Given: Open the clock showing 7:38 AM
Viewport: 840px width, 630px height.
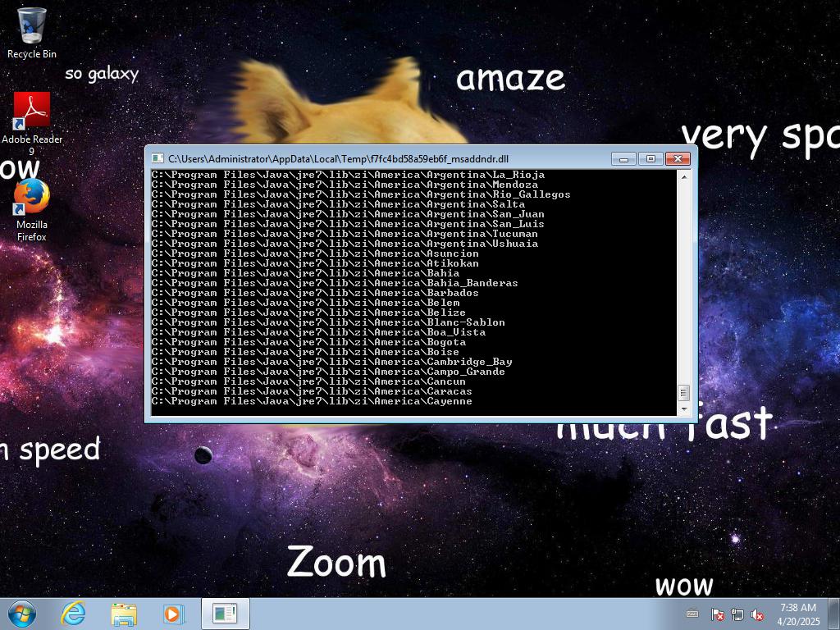Looking at the screenshot, I should tap(798, 614).
